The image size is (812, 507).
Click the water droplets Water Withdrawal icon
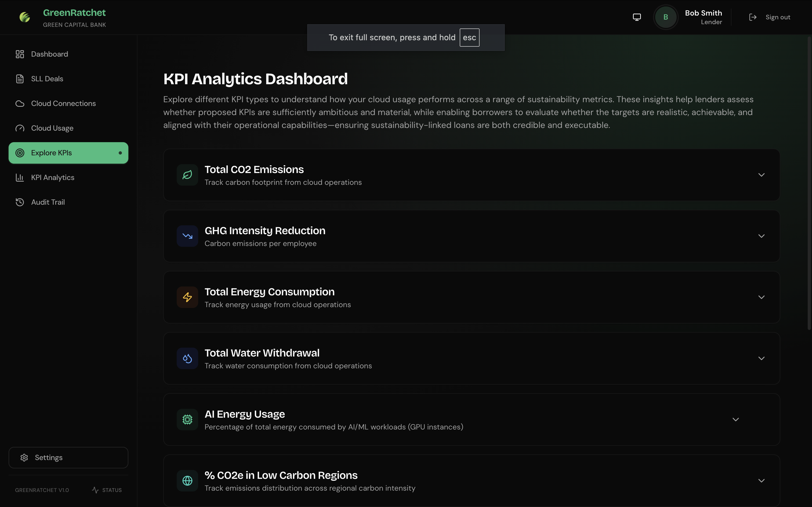coord(187,358)
